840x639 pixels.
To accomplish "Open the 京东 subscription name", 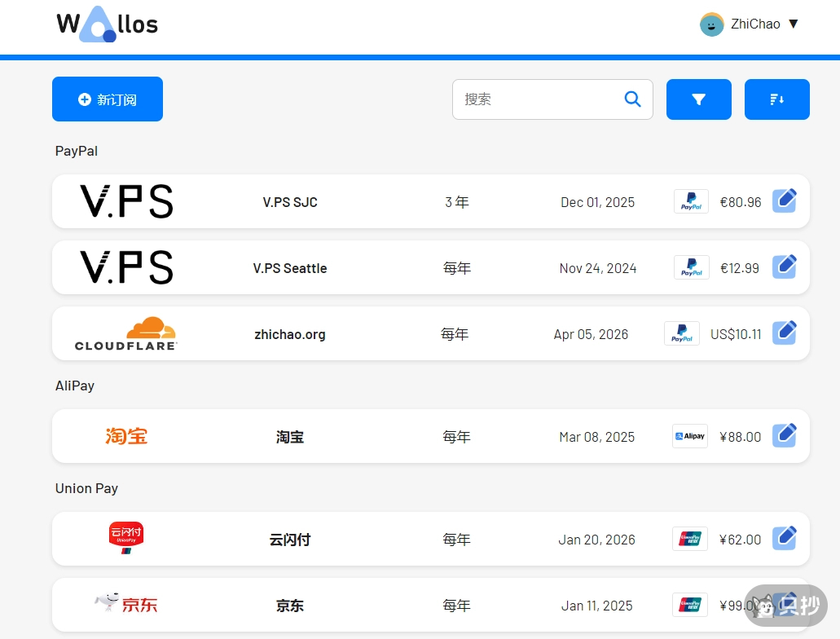I will (289, 606).
